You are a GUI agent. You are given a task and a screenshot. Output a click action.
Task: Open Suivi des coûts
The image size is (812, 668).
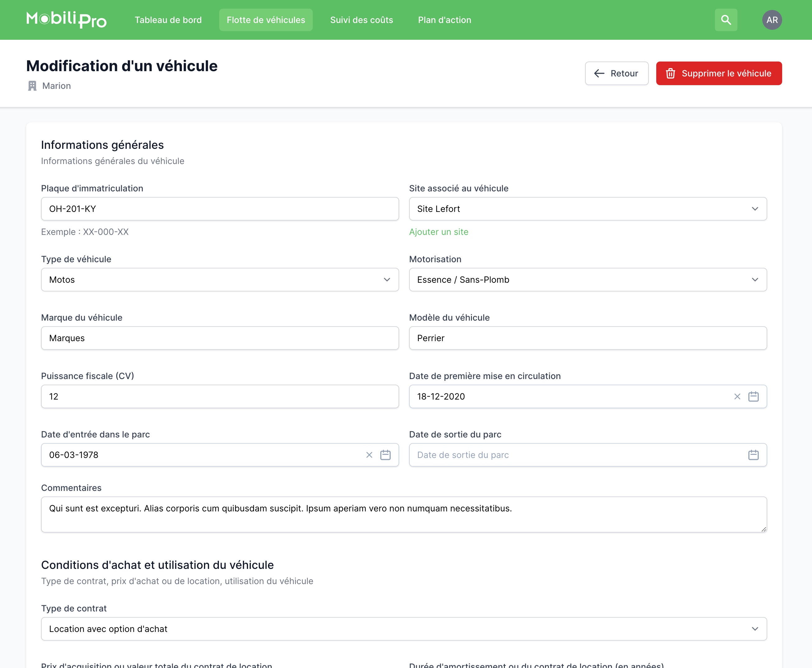[362, 20]
